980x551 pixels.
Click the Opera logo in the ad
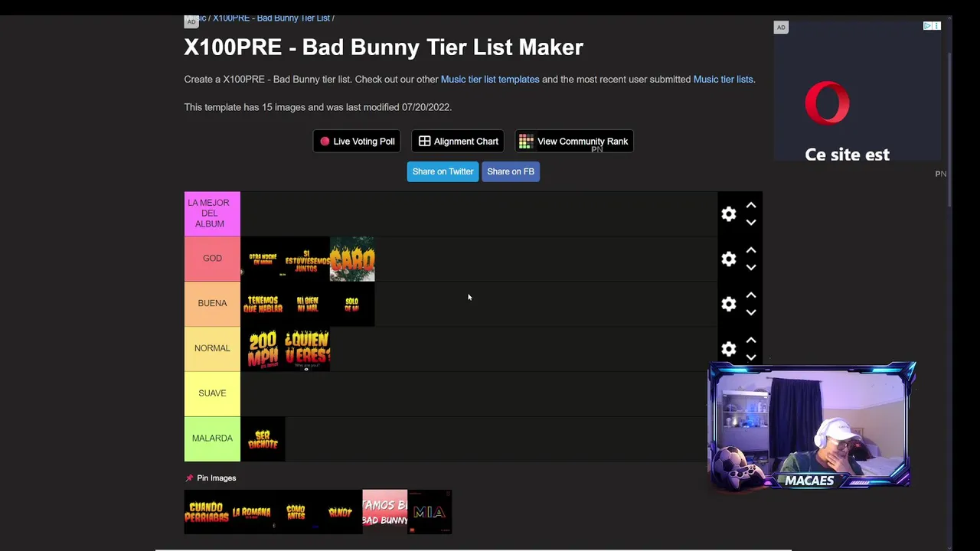(x=827, y=103)
